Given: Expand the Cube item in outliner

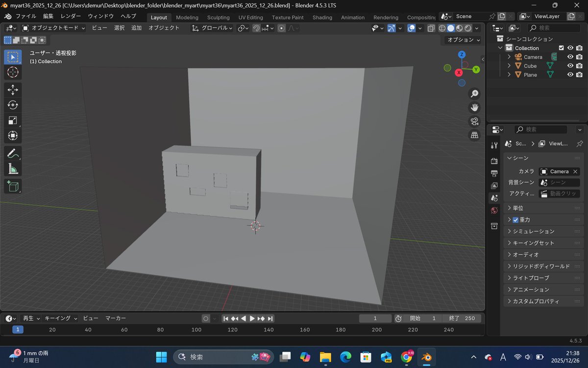Looking at the screenshot, I should pos(509,66).
